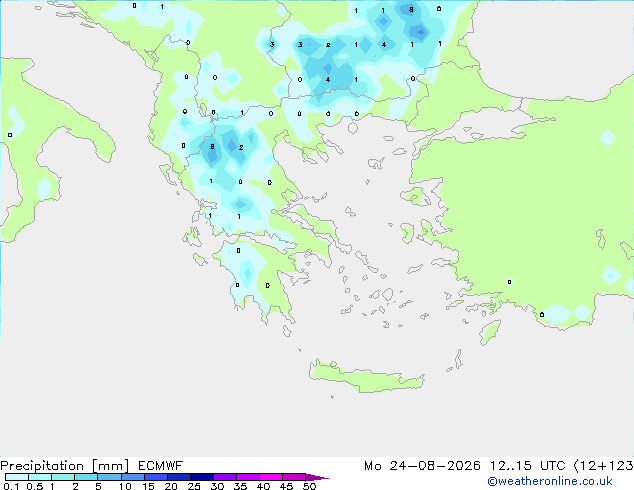Select the legend scale label "50"
The height and width of the screenshot is (490, 634).
click(309, 486)
